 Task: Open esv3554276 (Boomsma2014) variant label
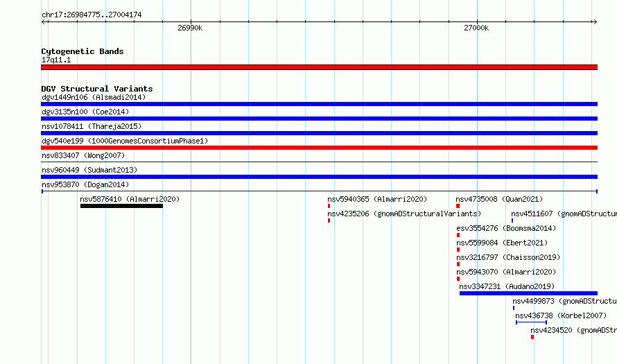tap(507, 228)
